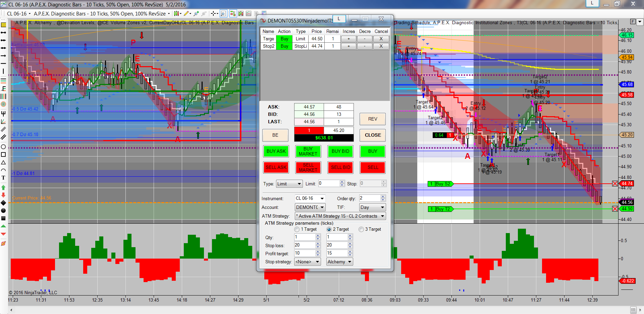Select the ellipse drawing tool
The image size is (644, 314).
pyautogui.click(x=3, y=147)
